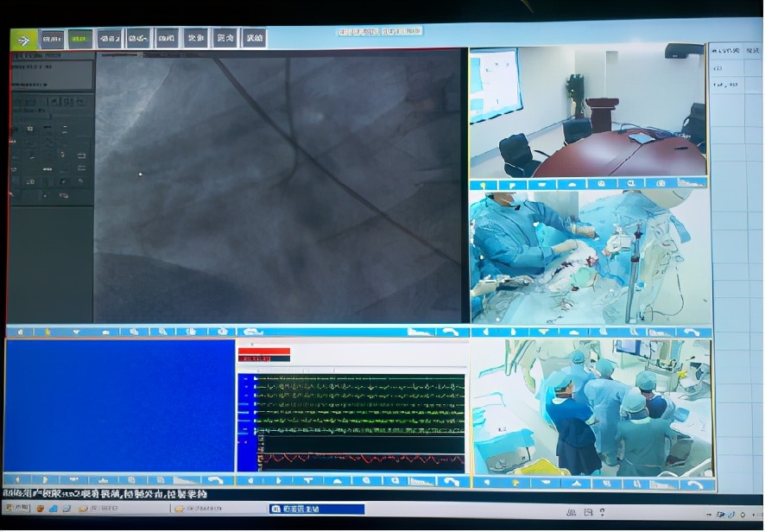The image size is (765, 532).
Task: Tilt the conference room camera down
Action: pos(542,185)
